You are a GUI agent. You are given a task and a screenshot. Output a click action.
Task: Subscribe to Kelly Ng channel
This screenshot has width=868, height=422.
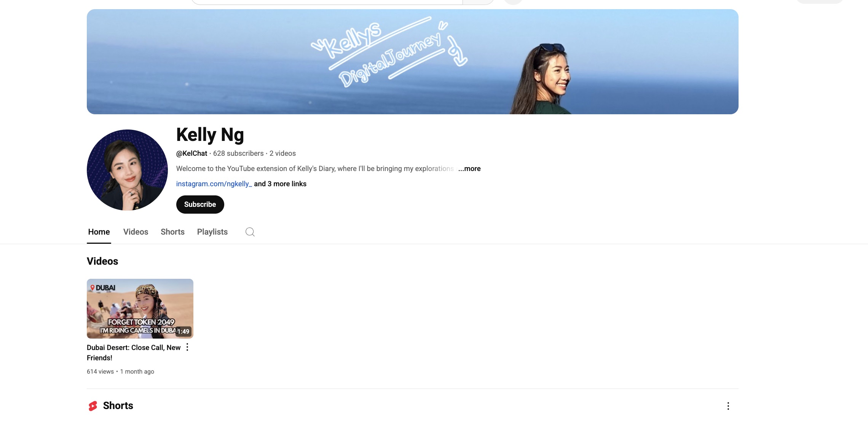tap(200, 205)
